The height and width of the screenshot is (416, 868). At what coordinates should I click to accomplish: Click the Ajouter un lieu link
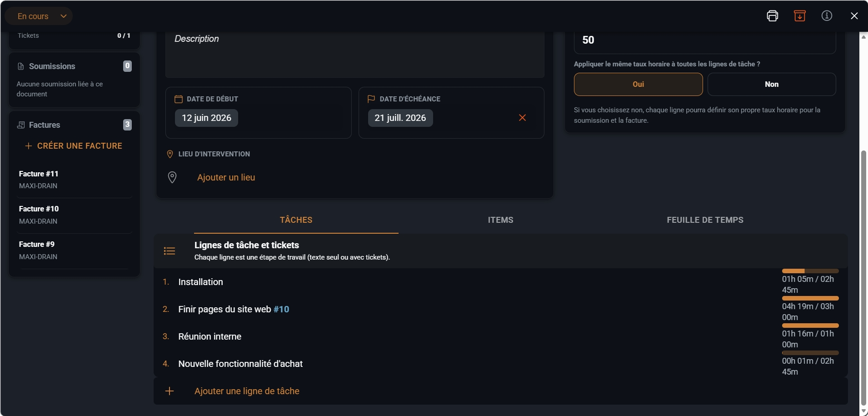(226, 177)
